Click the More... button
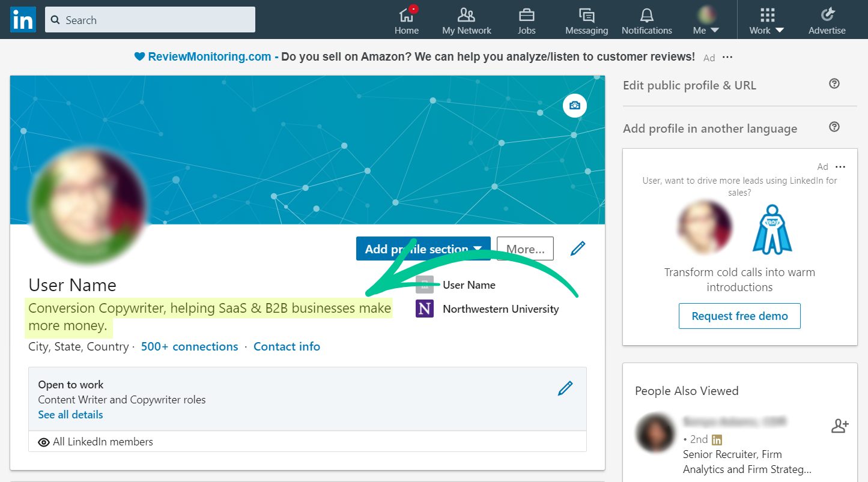868x482 pixels. (x=526, y=249)
